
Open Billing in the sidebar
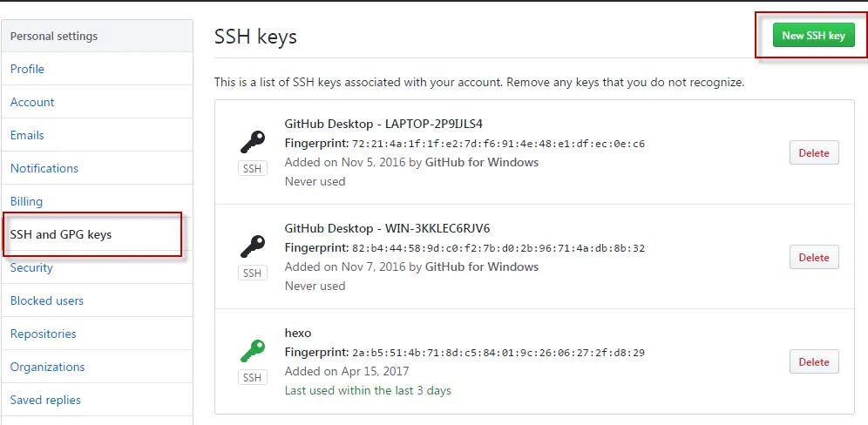(26, 201)
